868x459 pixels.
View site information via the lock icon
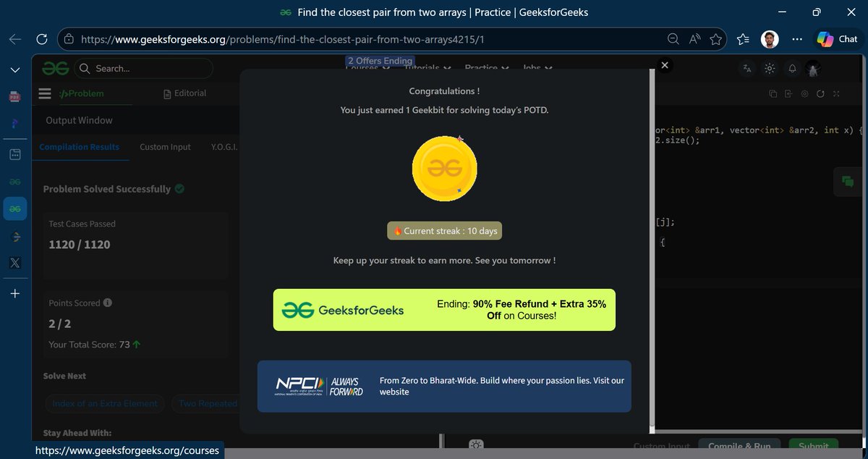point(69,39)
